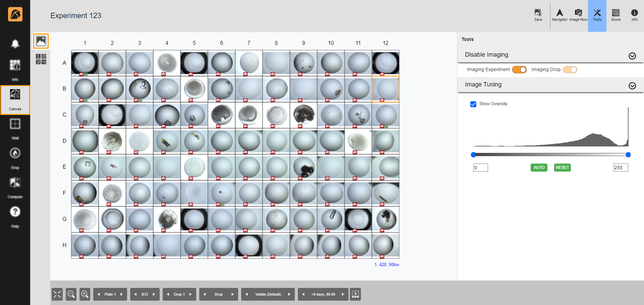Open the Info panel in top toolbar
This screenshot has width=644, height=305.
tap(634, 15)
